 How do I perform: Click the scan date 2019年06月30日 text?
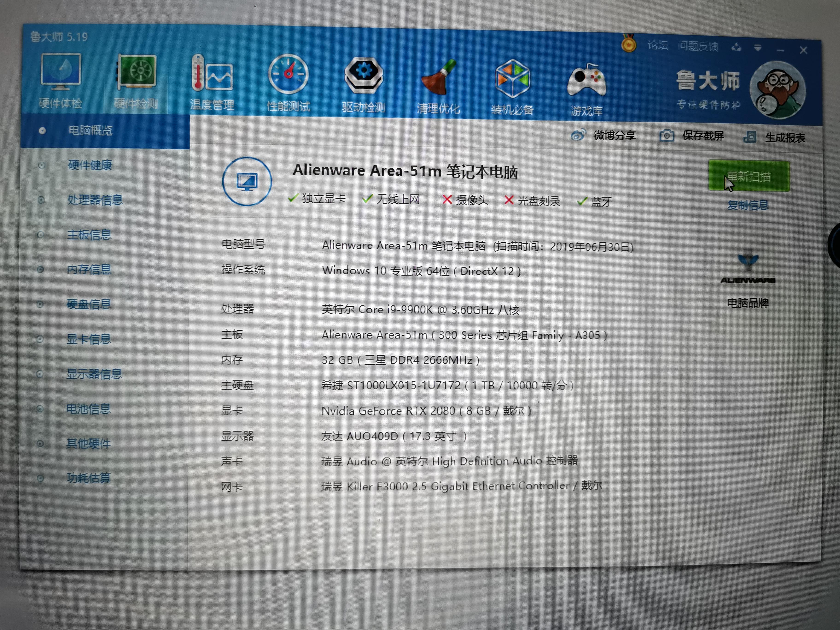(590, 247)
